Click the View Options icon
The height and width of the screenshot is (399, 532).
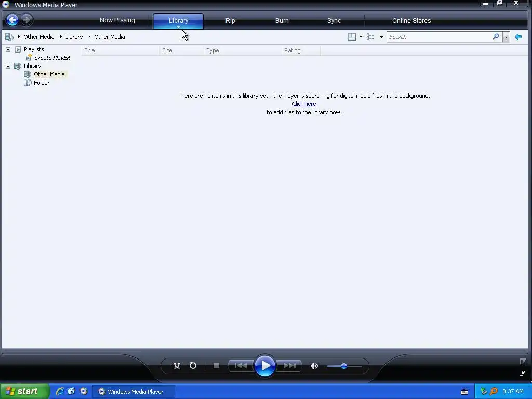(x=370, y=37)
